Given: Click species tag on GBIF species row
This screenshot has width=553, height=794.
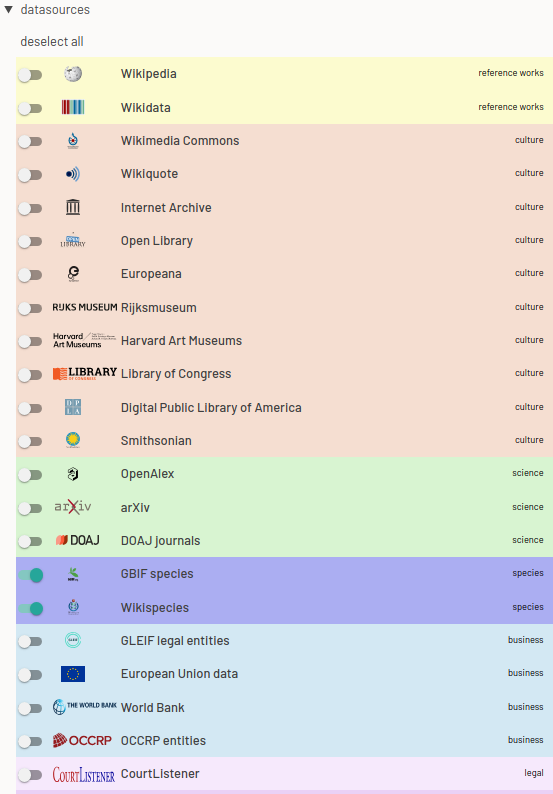Looking at the screenshot, I should click(x=528, y=573).
